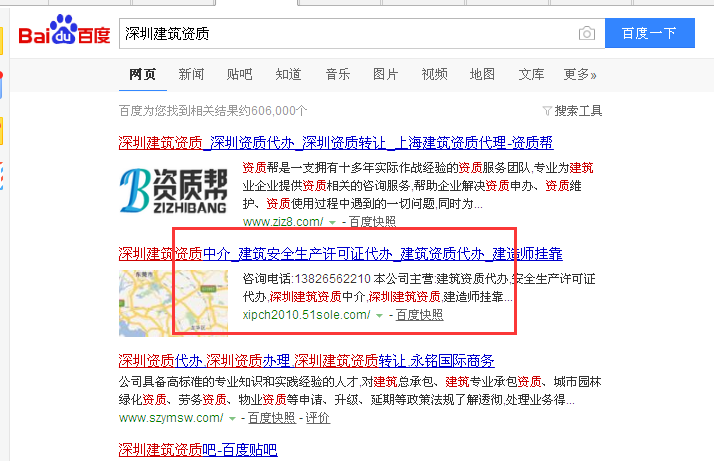
Task: Switch to the 新闻 tab
Action: [192, 75]
